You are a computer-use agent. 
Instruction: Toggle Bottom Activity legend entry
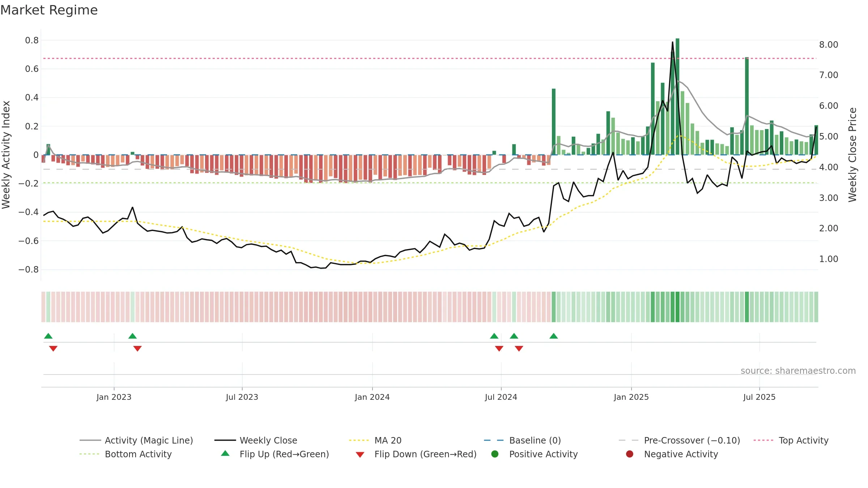pyautogui.click(x=125, y=454)
